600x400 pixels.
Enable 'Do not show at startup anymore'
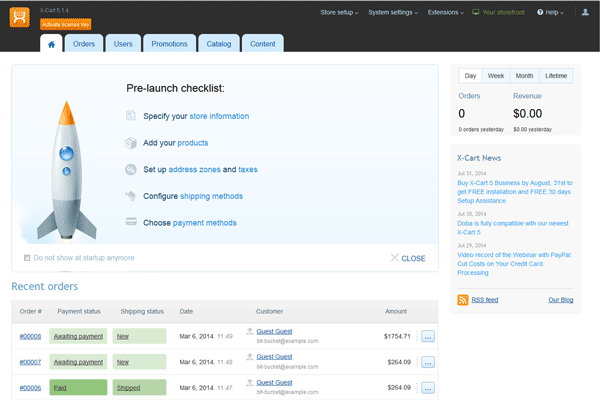tap(27, 258)
